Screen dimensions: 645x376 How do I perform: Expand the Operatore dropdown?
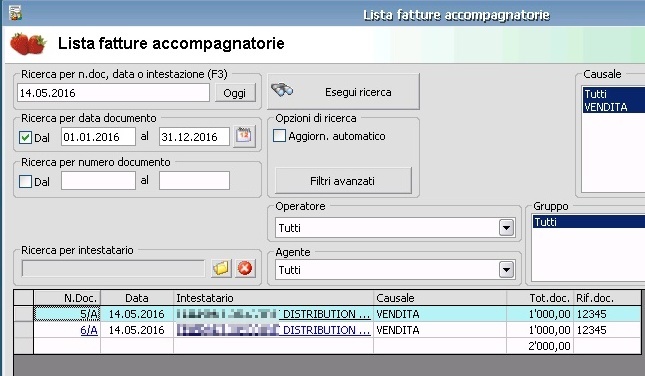pos(506,227)
